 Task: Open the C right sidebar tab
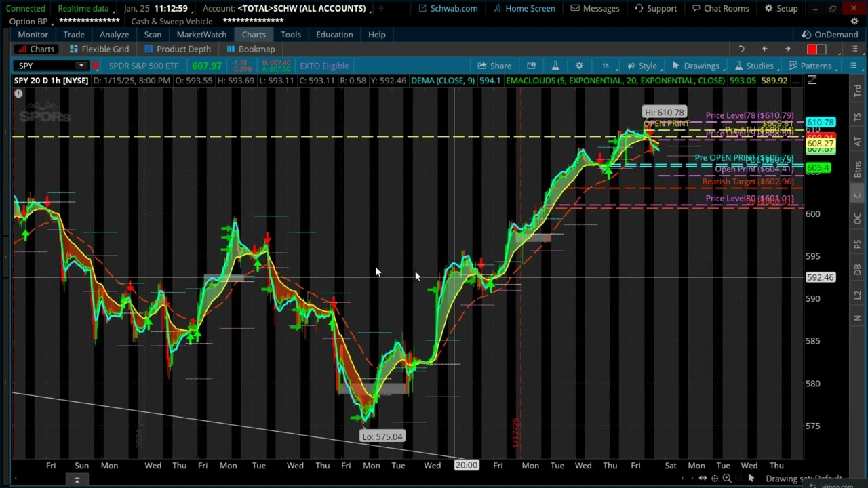pos(857,195)
